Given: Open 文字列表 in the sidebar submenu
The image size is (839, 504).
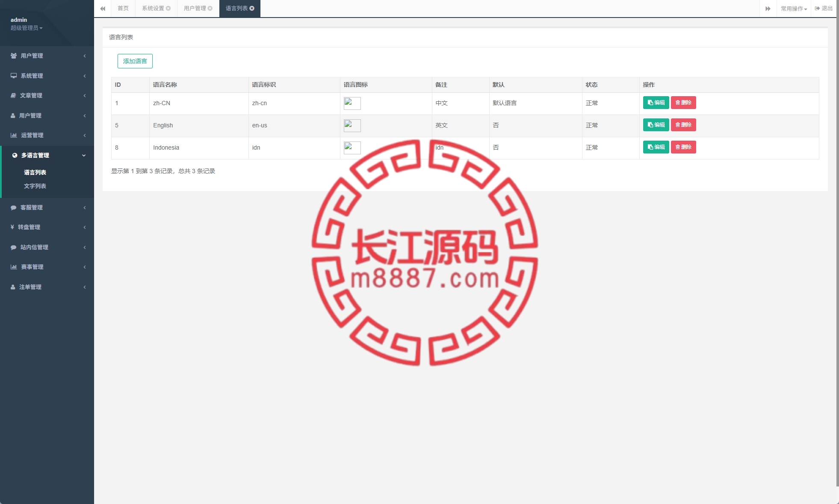Looking at the screenshot, I should point(35,186).
